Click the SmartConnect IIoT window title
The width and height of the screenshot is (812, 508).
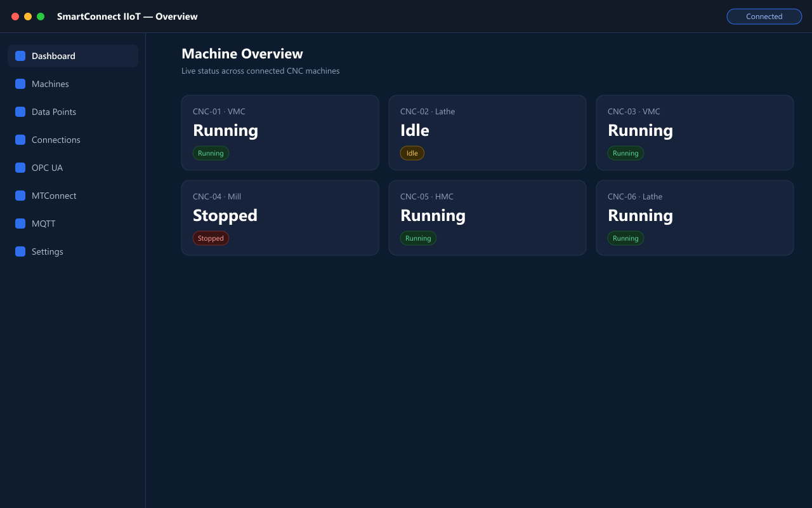(128, 17)
